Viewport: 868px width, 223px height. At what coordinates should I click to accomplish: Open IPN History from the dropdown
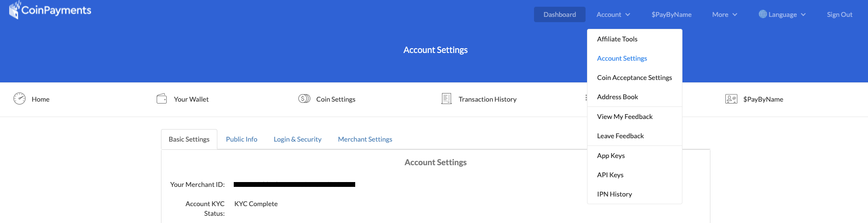point(614,194)
